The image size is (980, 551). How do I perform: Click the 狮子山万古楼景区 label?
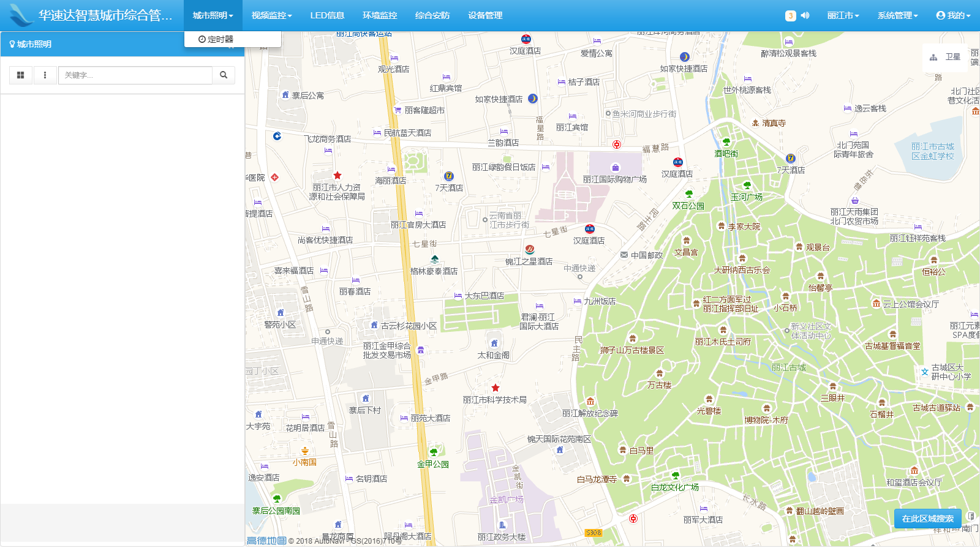coord(632,350)
